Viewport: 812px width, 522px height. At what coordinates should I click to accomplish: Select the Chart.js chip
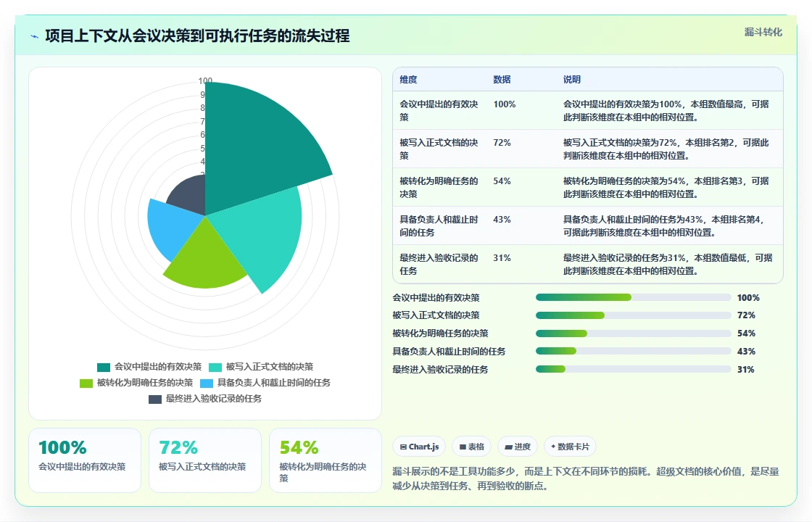click(420, 447)
